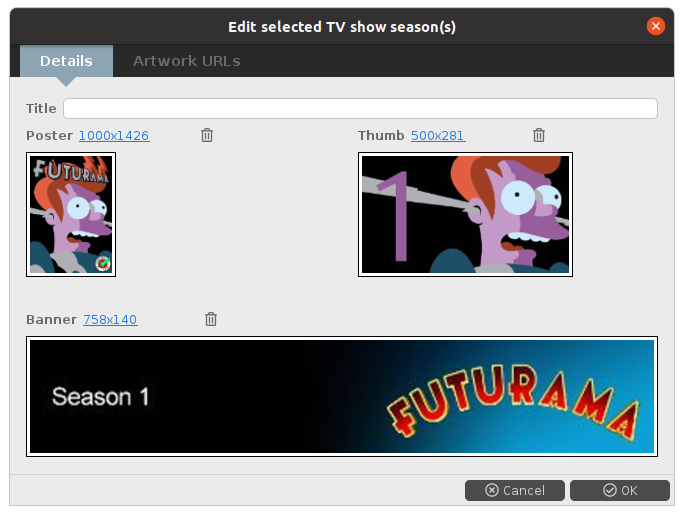Viewport: 684px width, 515px height.
Task: Confirm changes with the OK button
Action: (x=620, y=491)
